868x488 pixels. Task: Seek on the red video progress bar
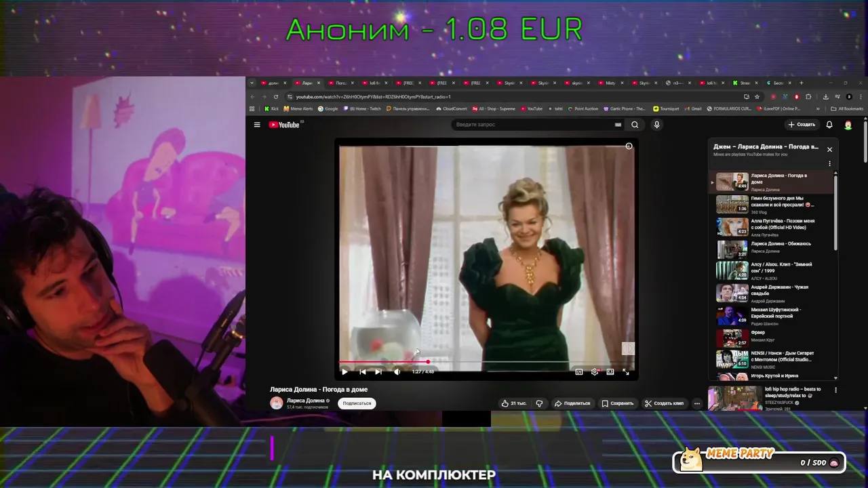[x=487, y=362]
